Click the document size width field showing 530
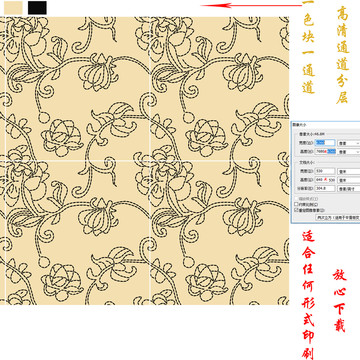Screen dimensions: 360x360 coord(325,171)
